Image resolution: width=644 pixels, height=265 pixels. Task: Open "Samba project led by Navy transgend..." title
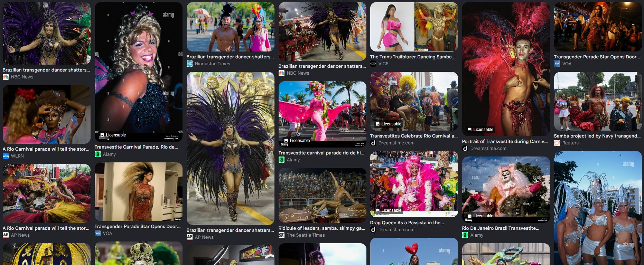(597, 136)
